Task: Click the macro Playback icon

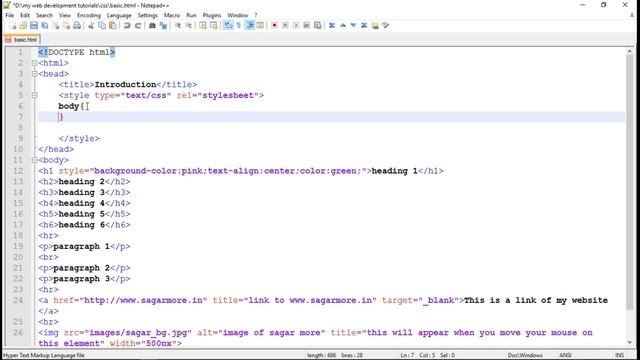Action: [296, 26]
